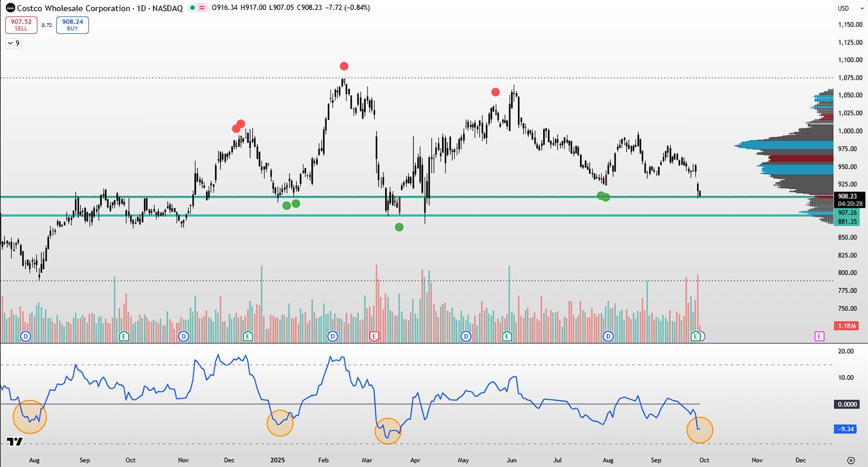This screenshot has width=868, height=467.
Task: Click the 0.72 spread value
Action: tap(47, 25)
